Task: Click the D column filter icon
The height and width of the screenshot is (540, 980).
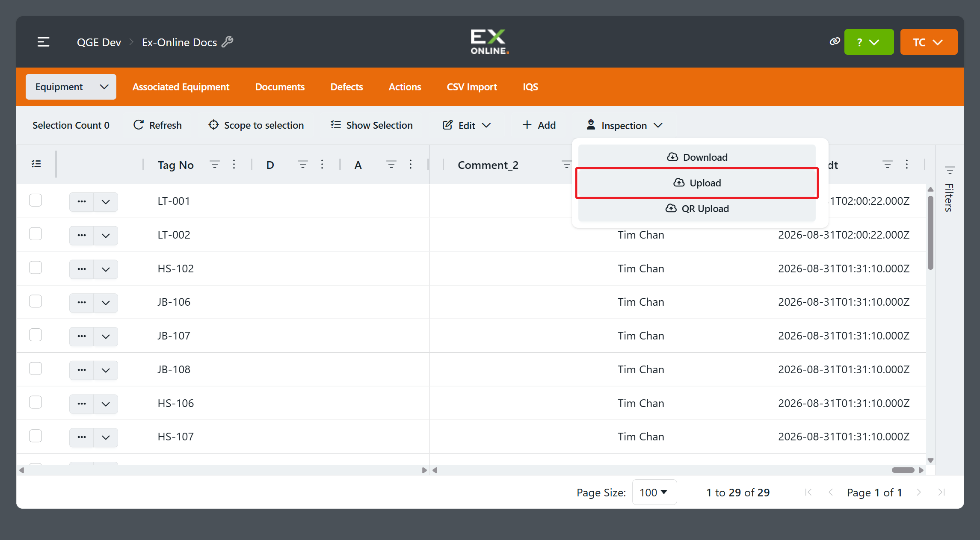Action: click(303, 165)
